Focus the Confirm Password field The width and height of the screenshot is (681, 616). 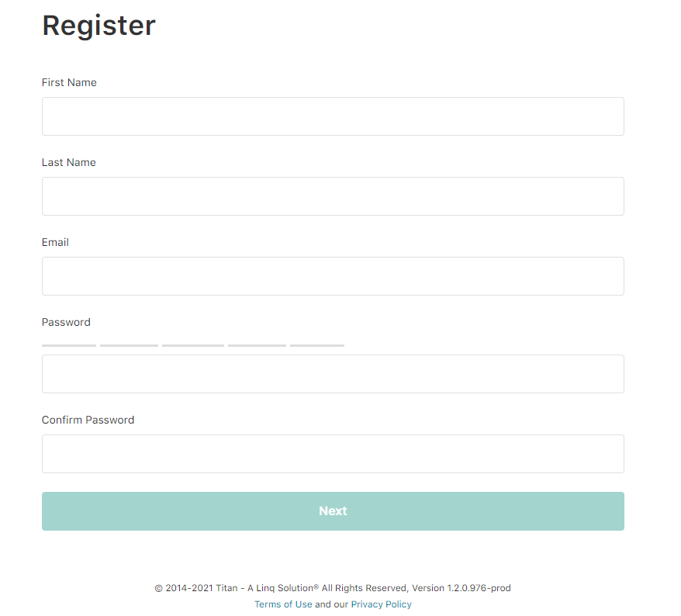click(333, 454)
